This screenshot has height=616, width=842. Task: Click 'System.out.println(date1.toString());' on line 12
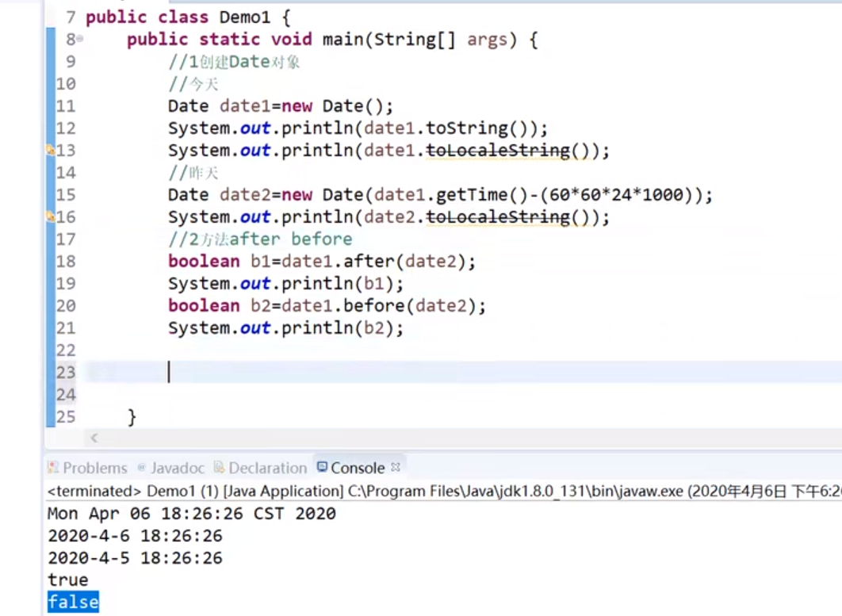[x=358, y=128]
